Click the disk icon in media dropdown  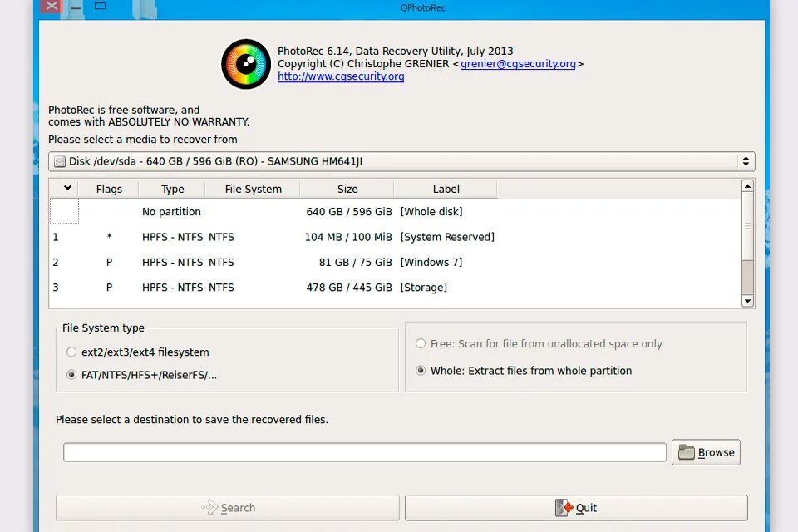pyautogui.click(x=60, y=162)
